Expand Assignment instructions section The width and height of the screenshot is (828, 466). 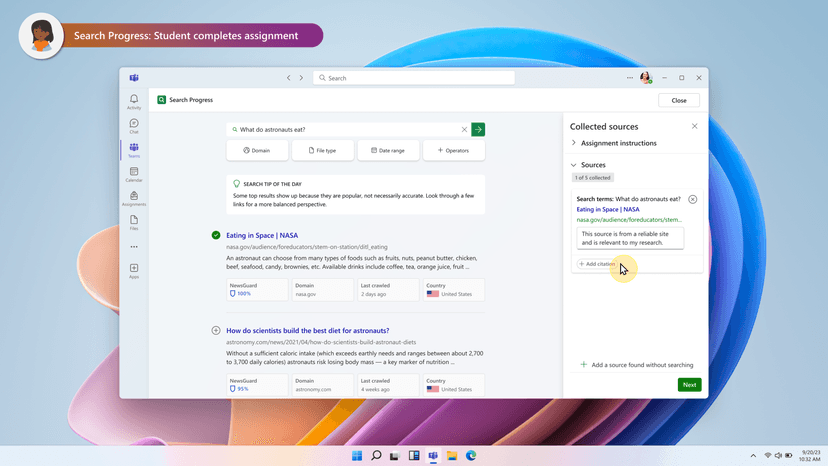pyautogui.click(x=614, y=143)
